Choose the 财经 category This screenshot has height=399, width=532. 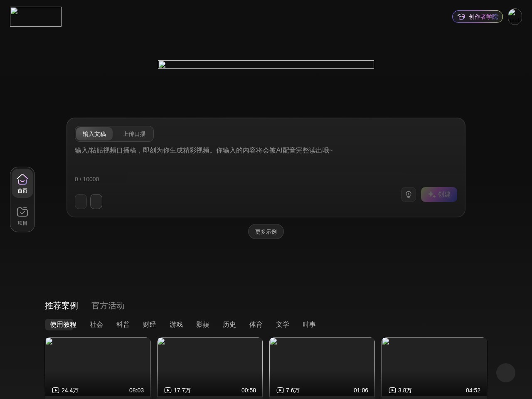pos(150,325)
